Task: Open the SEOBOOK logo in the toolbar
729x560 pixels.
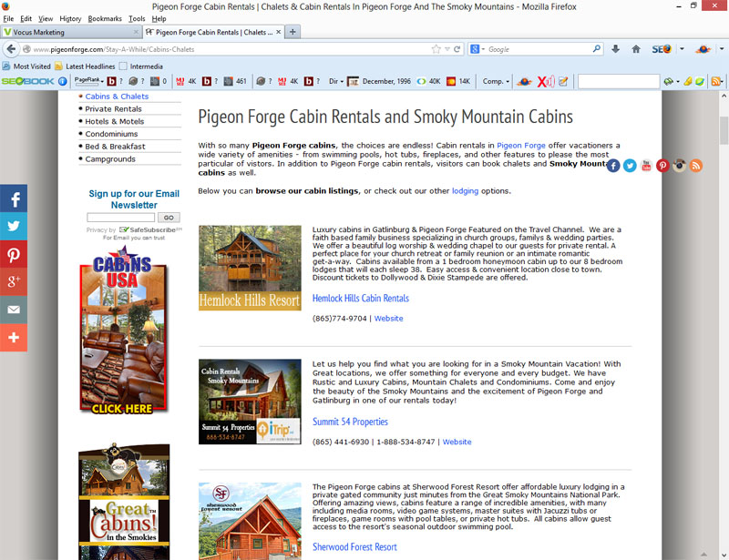Action: [28, 81]
